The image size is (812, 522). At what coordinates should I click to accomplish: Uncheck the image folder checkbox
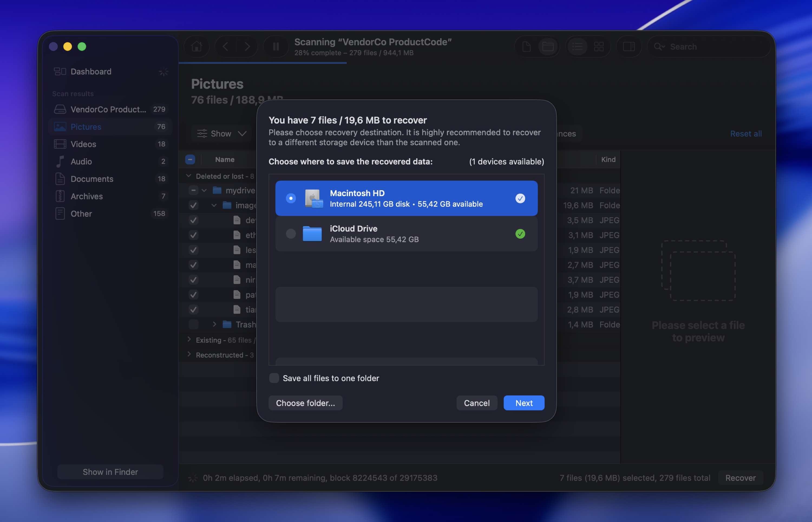(x=193, y=205)
